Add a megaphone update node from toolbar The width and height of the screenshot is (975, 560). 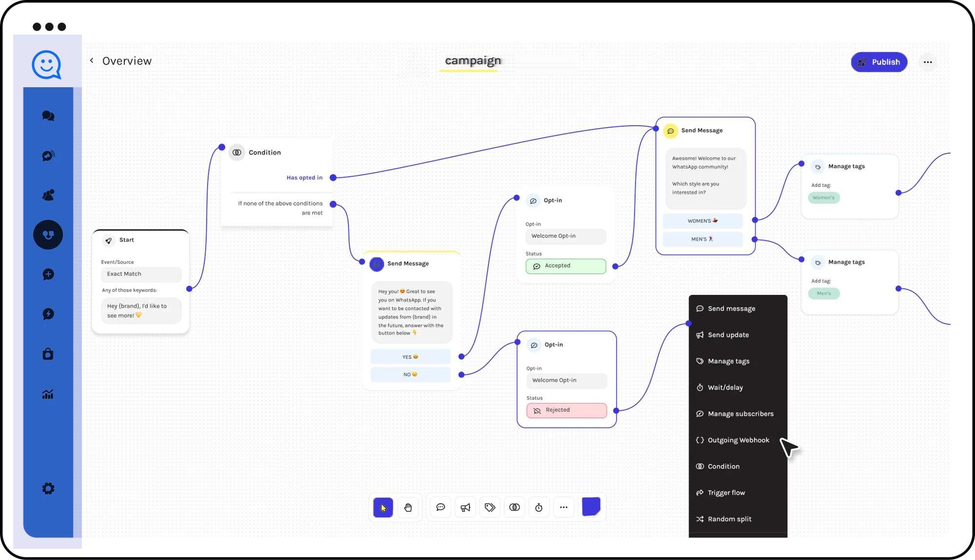[x=466, y=507]
